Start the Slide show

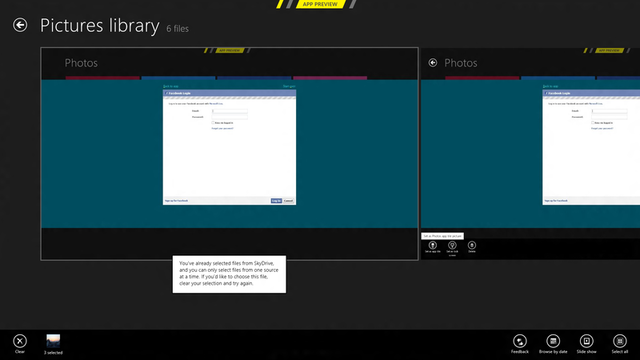coord(587,344)
